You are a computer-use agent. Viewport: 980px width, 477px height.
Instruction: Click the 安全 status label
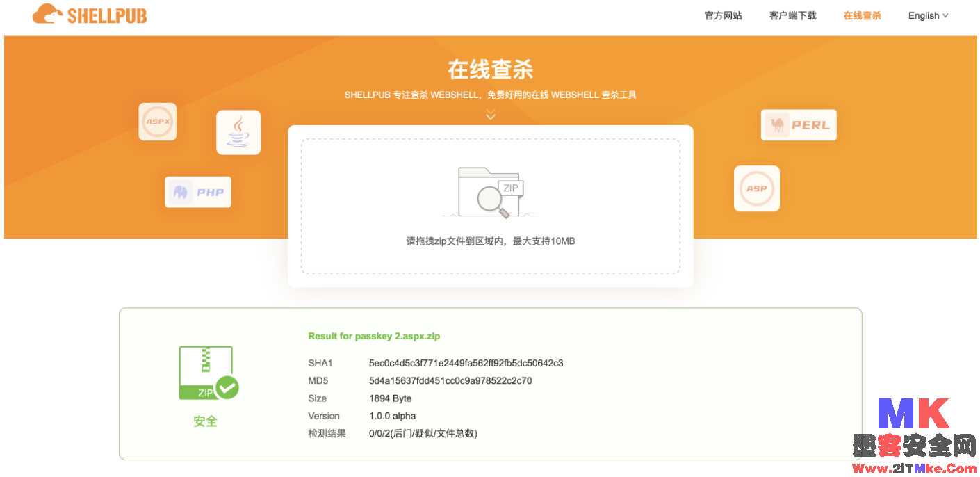tap(206, 421)
